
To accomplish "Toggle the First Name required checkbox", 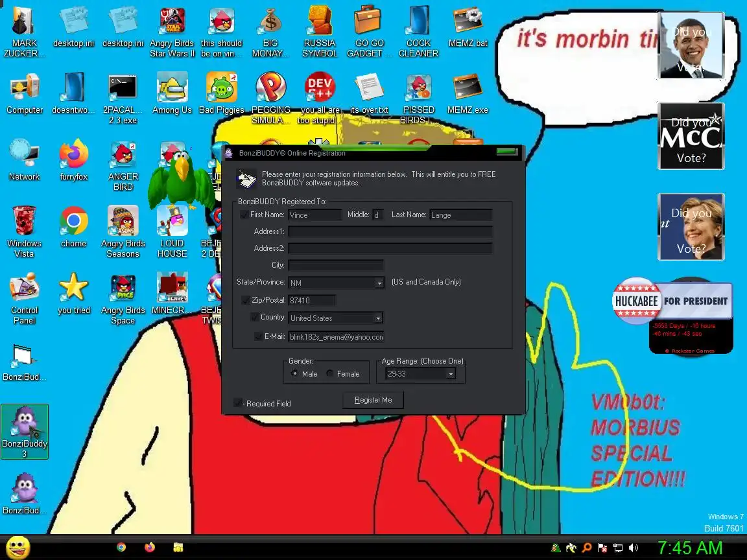I will [244, 215].
